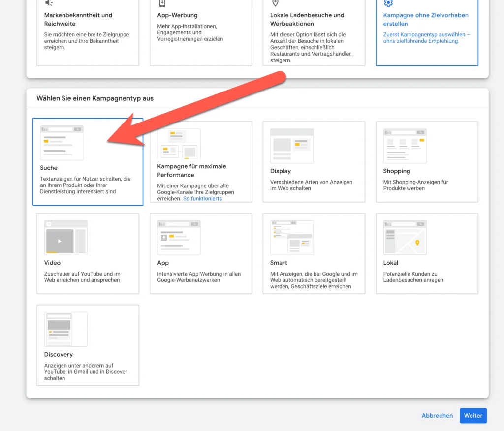504x431 pixels.
Task: Click the Discovery campaign illustration
Action: point(65,329)
